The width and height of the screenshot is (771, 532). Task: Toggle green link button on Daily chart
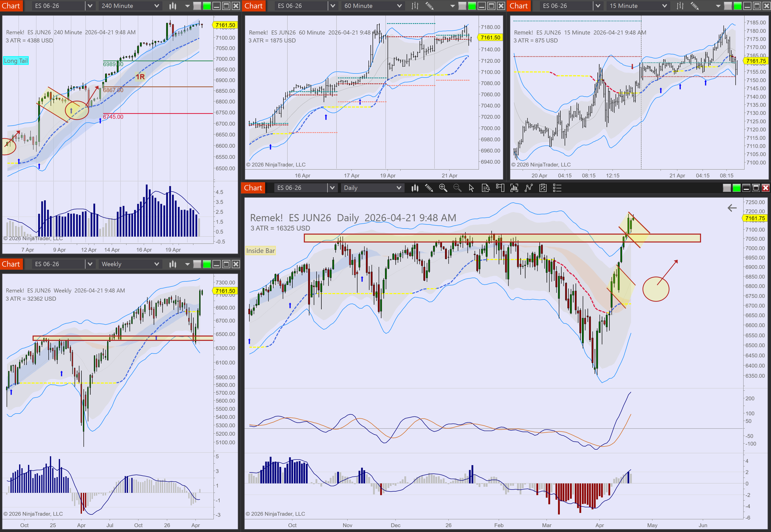point(736,188)
